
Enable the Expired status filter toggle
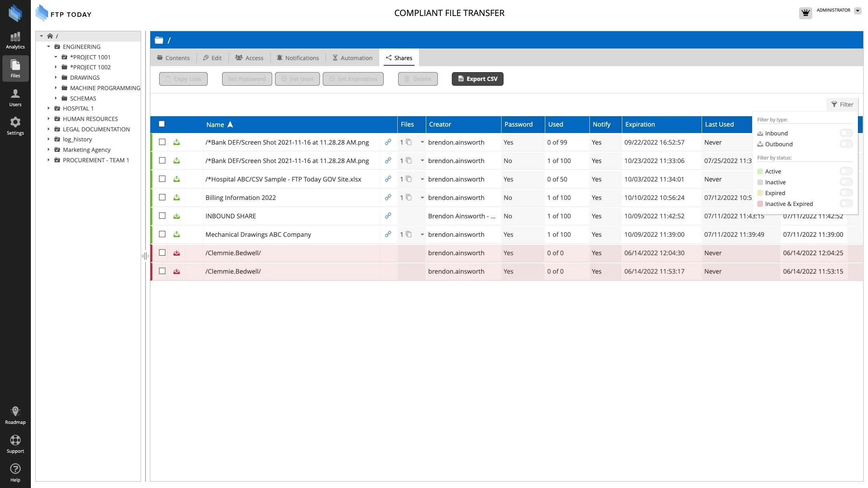tap(846, 193)
